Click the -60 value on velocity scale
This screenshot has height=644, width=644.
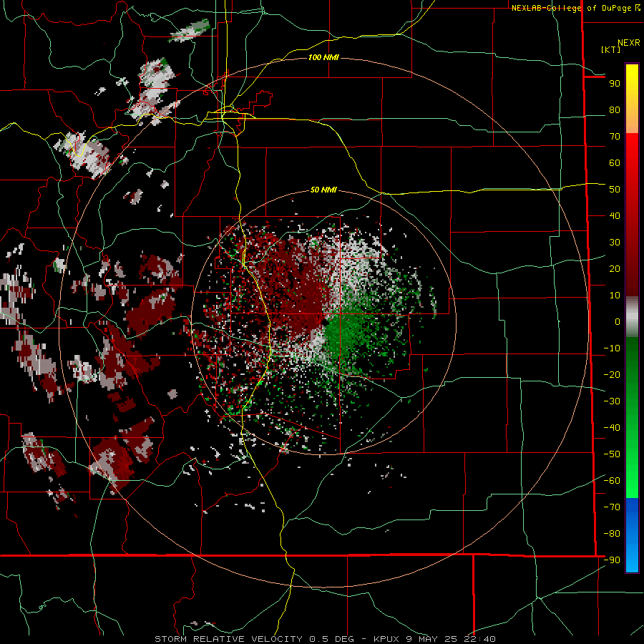point(612,481)
